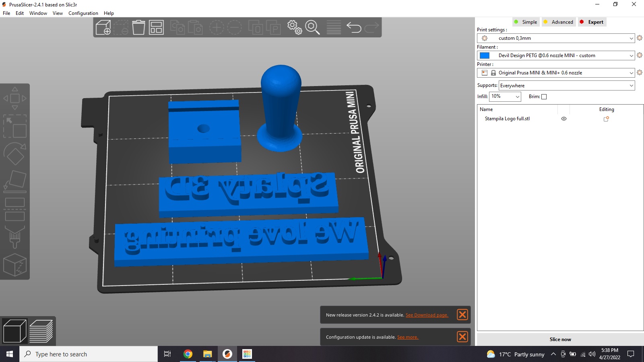Click the Add model toolbar icon
The width and height of the screenshot is (644, 362).
[103, 27]
